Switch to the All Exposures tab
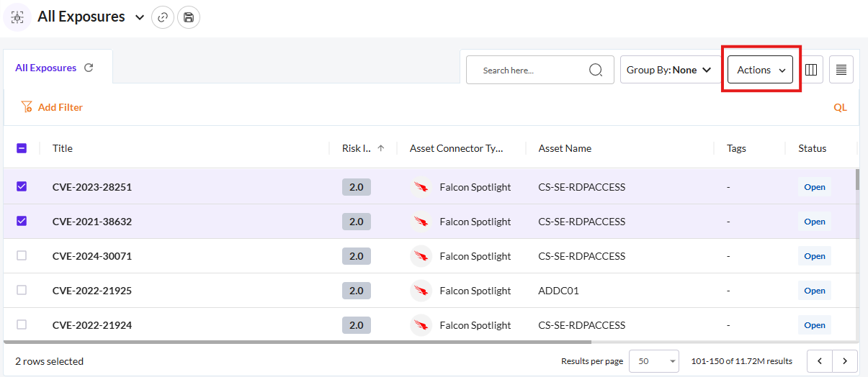The height and width of the screenshot is (377, 868). click(45, 68)
